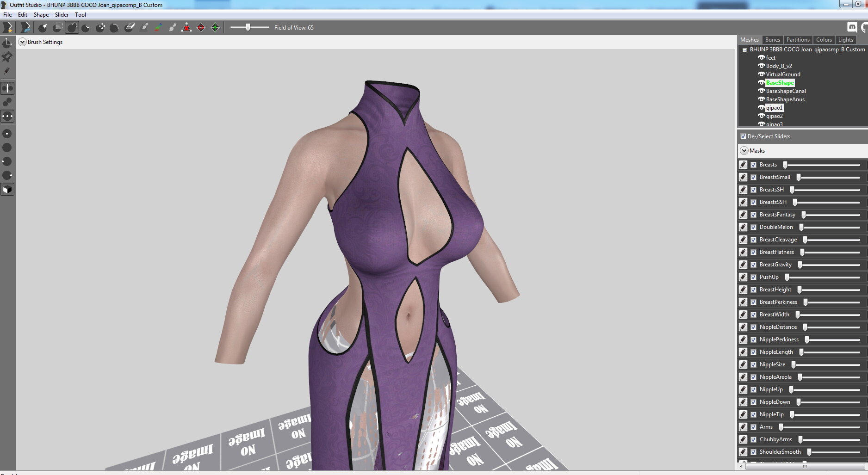Select the Deflate brush tool
868x475 pixels.
point(86,28)
